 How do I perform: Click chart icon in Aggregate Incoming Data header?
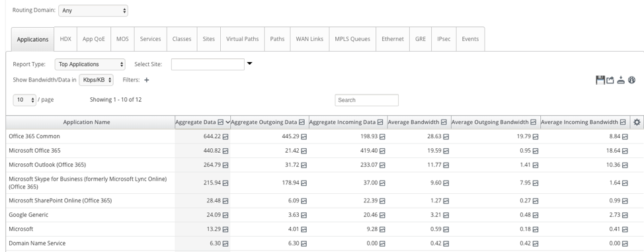380,122
